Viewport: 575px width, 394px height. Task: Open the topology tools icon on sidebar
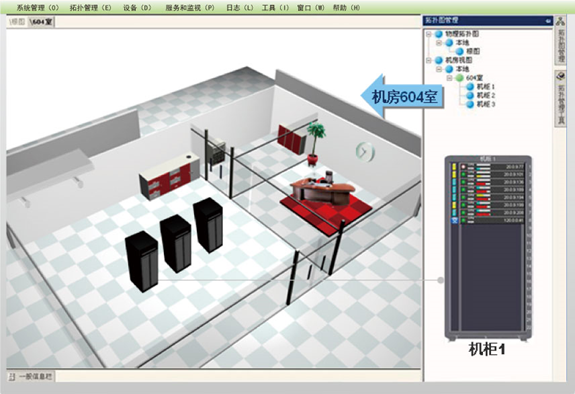click(x=560, y=76)
